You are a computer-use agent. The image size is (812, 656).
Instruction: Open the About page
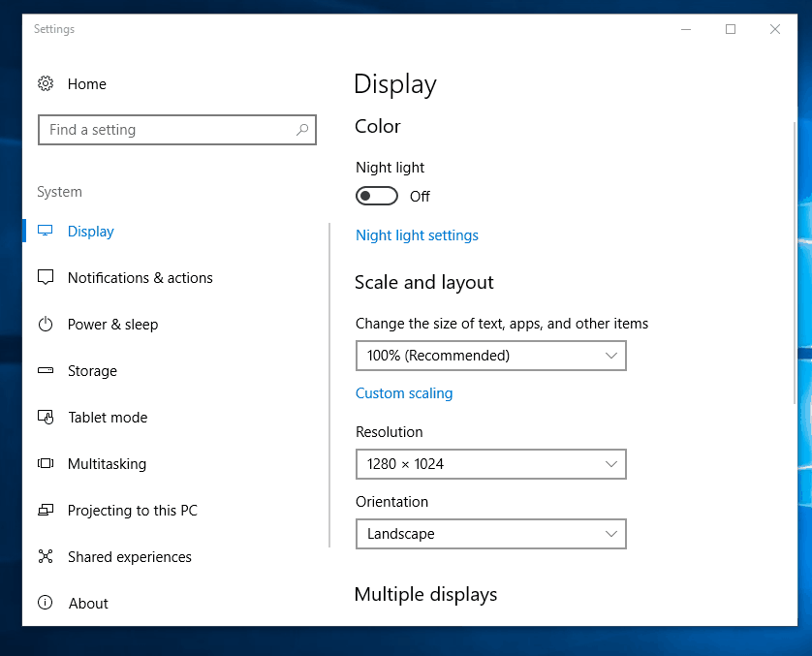(88, 604)
